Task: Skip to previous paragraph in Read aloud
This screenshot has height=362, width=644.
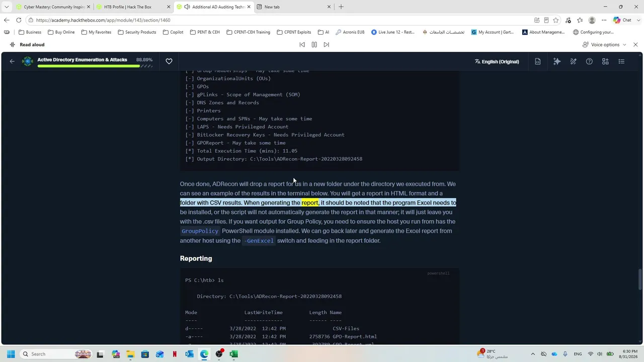Action: [x=302, y=45]
